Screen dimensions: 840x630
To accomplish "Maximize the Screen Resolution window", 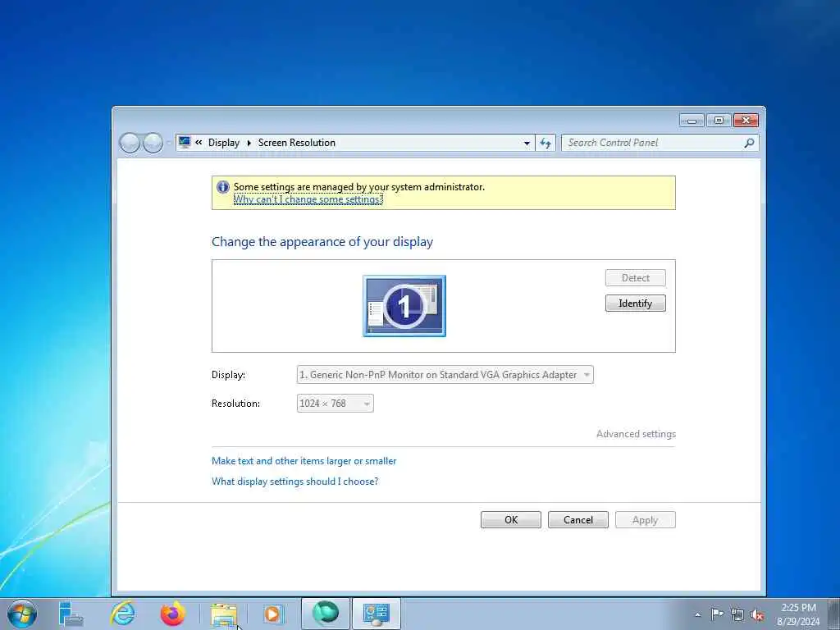I will 719,121.
